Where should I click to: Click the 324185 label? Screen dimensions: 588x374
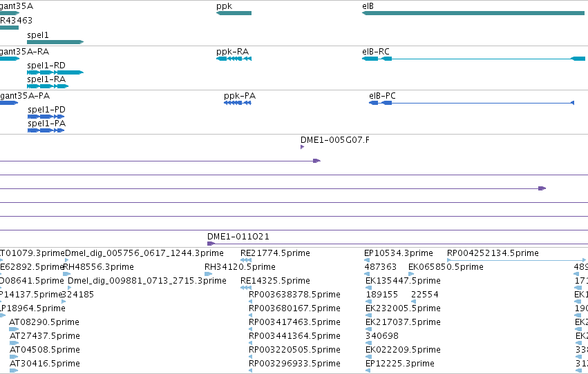77,294
